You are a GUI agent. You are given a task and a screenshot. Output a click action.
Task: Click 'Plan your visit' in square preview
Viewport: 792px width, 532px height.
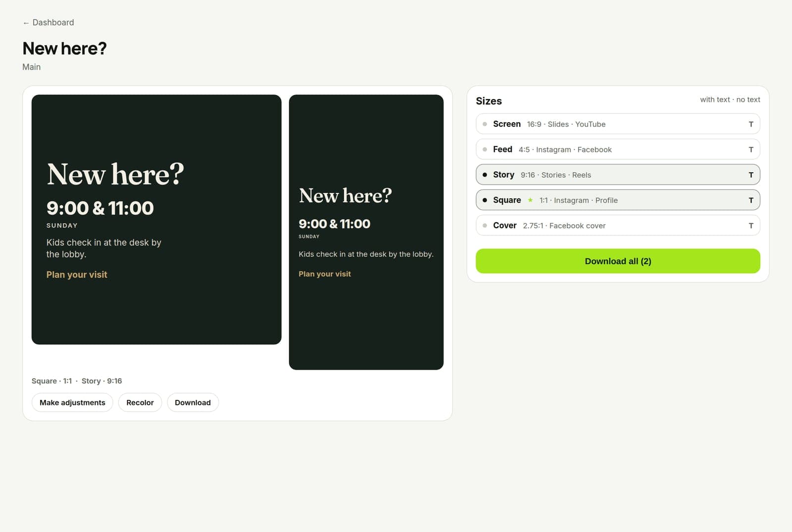click(x=77, y=275)
